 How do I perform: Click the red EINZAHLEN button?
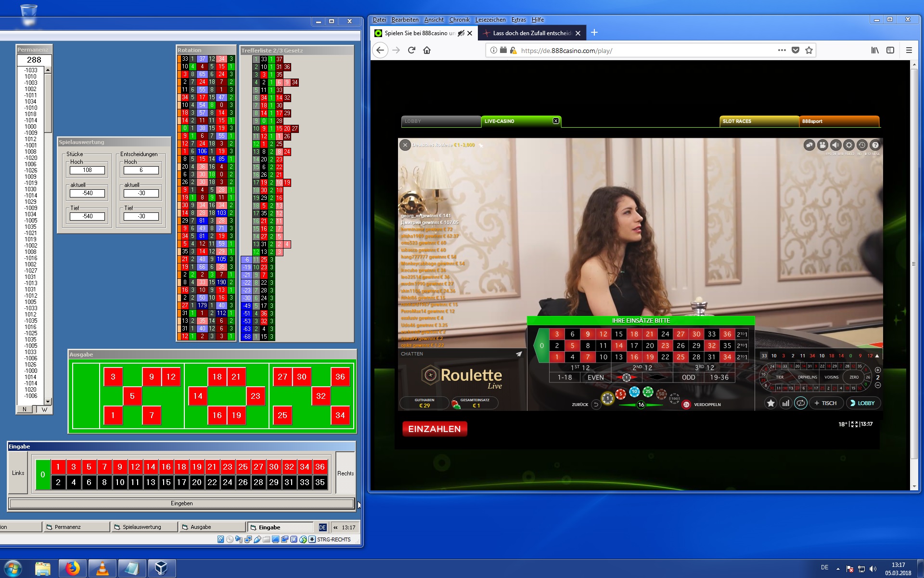[x=434, y=429]
